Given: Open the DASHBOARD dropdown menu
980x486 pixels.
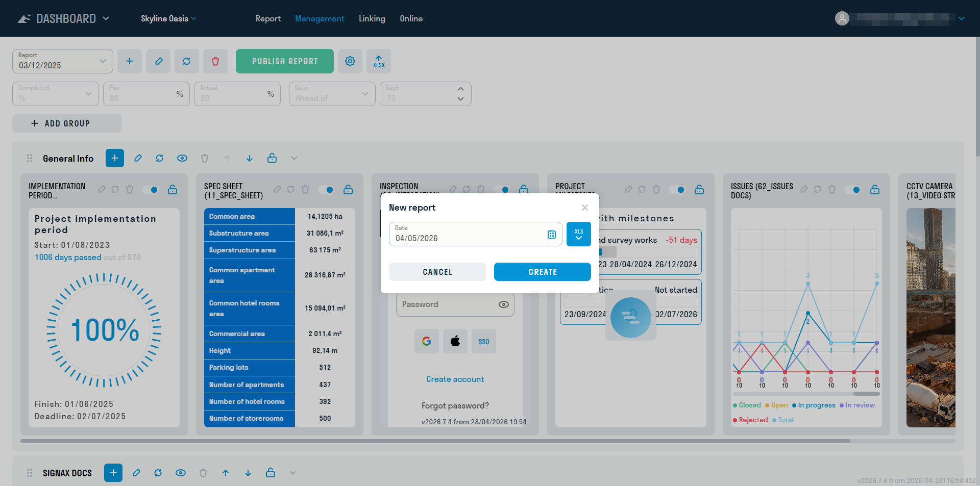Looking at the screenshot, I should pyautogui.click(x=64, y=19).
